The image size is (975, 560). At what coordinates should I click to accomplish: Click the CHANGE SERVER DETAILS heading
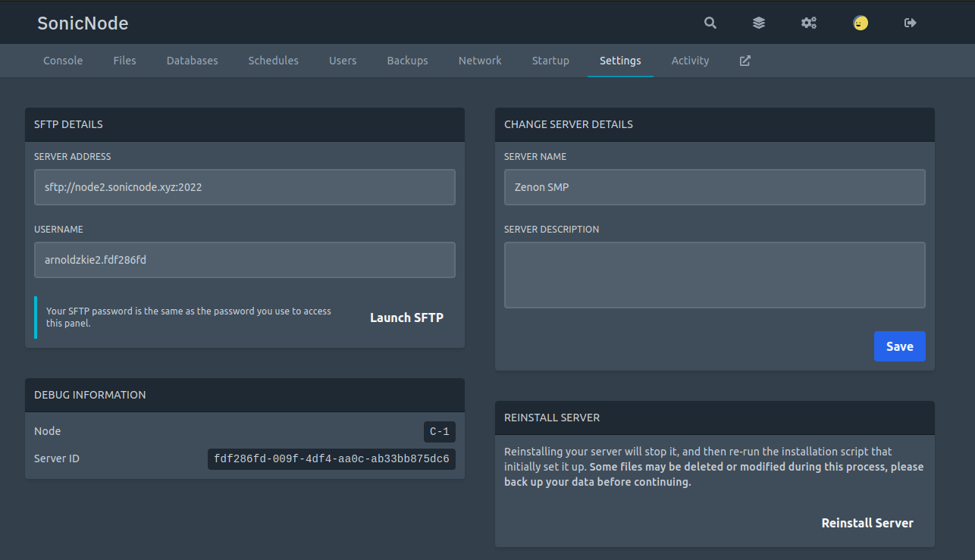[569, 124]
